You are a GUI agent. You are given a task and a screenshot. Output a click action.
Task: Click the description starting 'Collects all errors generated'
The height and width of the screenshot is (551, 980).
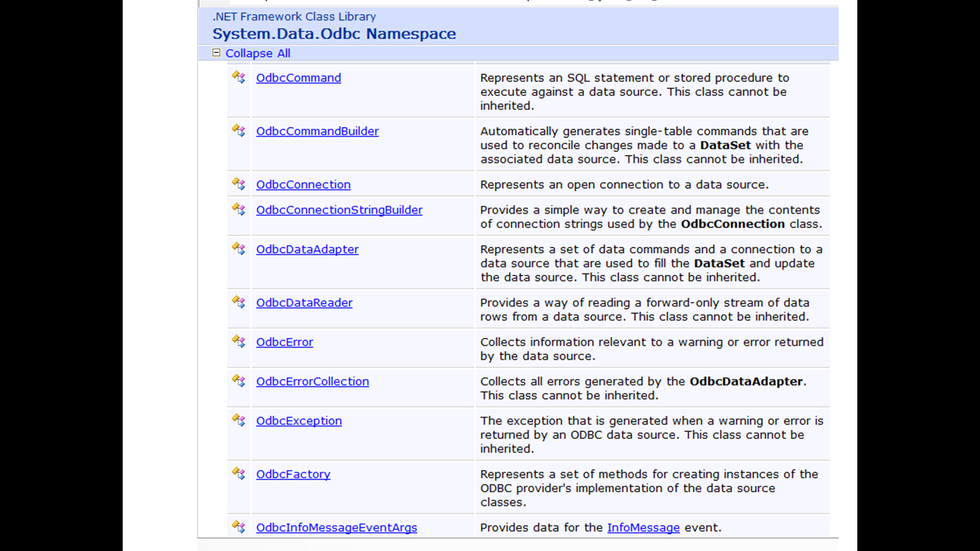(644, 388)
